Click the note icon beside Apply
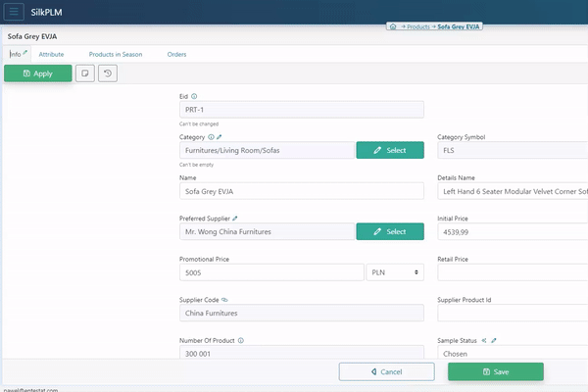The width and height of the screenshot is (588, 392). coord(85,73)
